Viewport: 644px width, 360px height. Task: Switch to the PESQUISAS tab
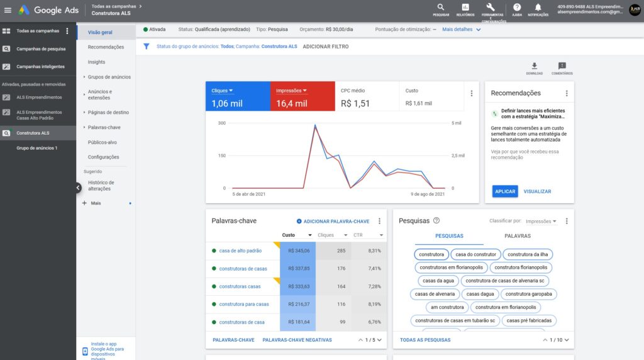coord(449,236)
